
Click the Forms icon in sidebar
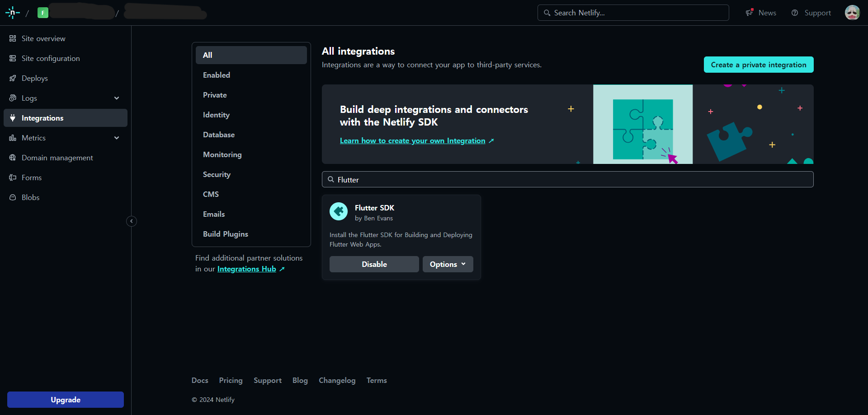(13, 177)
